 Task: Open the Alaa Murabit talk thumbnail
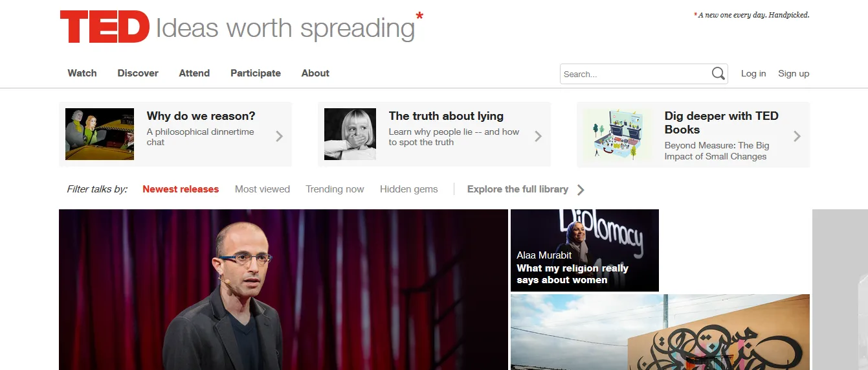pyautogui.click(x=584, y=250)
